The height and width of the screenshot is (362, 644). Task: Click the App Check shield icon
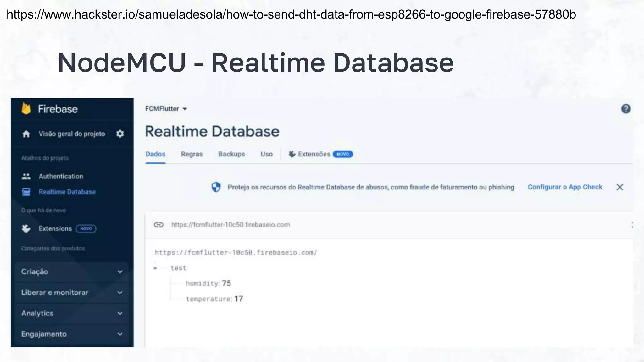click(216, 187)
